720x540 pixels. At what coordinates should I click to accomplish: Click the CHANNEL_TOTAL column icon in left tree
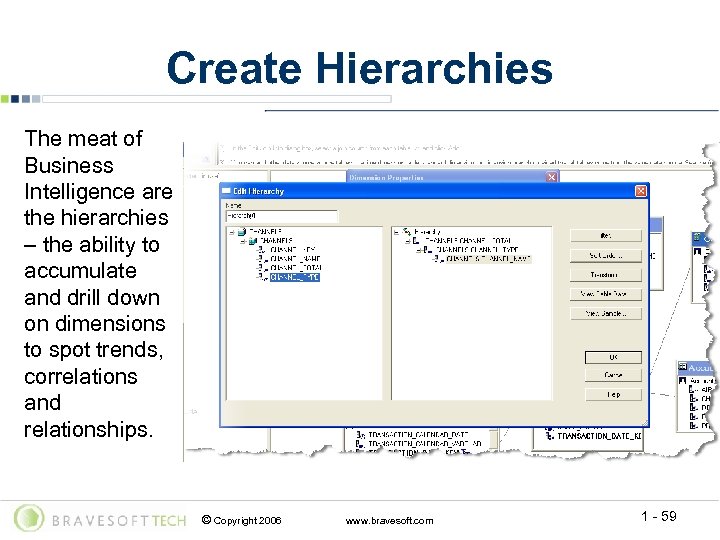coord(262,268)
